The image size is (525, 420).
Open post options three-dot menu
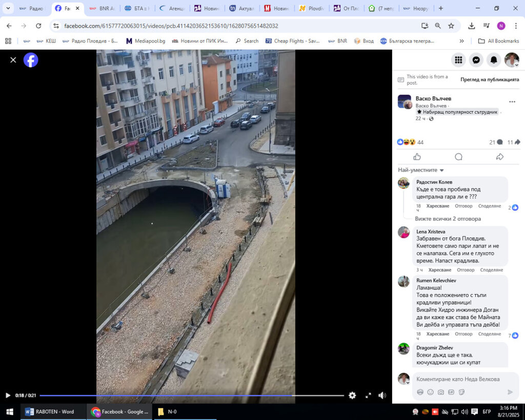(x=512, y=101)
